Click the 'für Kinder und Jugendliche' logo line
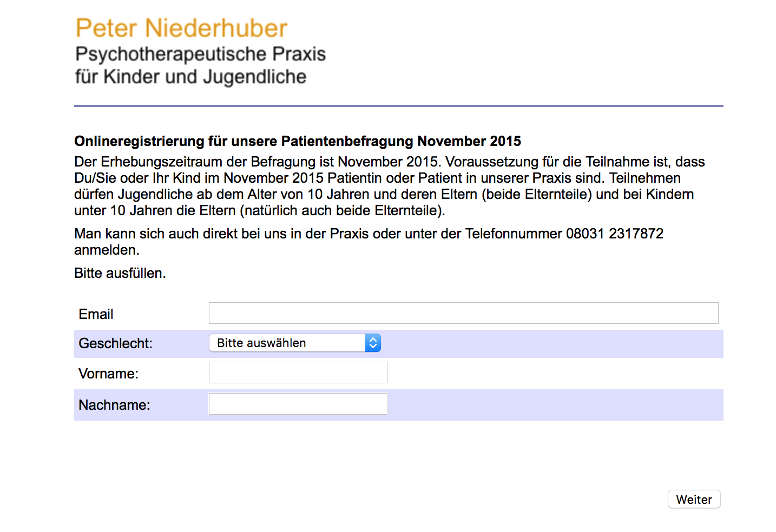 coord(190,77)
